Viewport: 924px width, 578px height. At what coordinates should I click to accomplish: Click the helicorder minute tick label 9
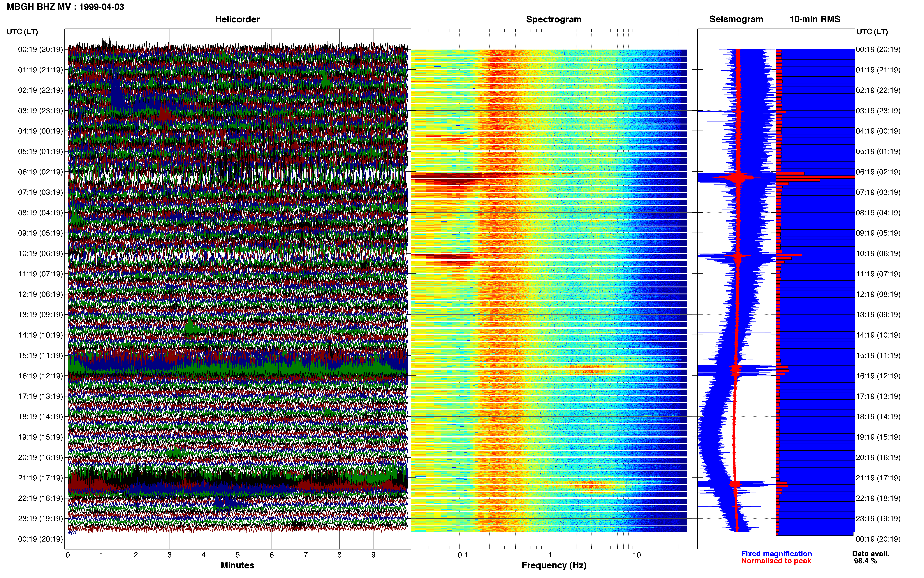coord(373,555)
